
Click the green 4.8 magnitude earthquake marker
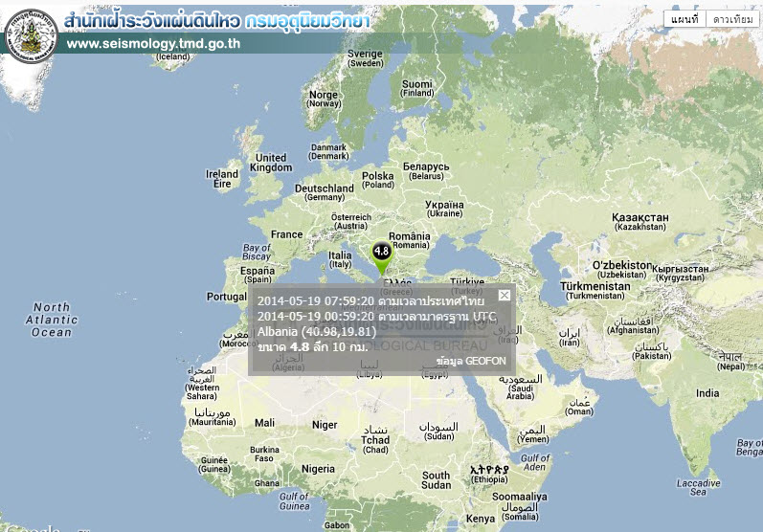click(381, 256)
